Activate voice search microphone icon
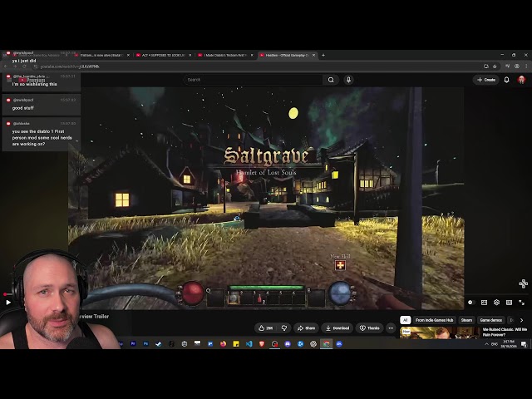 [x=348, y=80]
